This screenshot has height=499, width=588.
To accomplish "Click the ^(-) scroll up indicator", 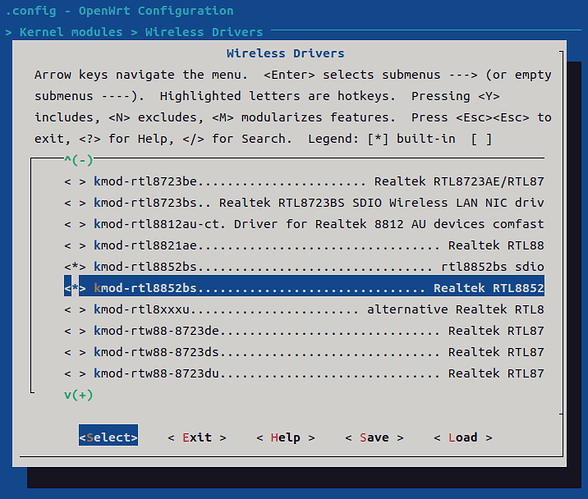I will (x=78, y=160).
